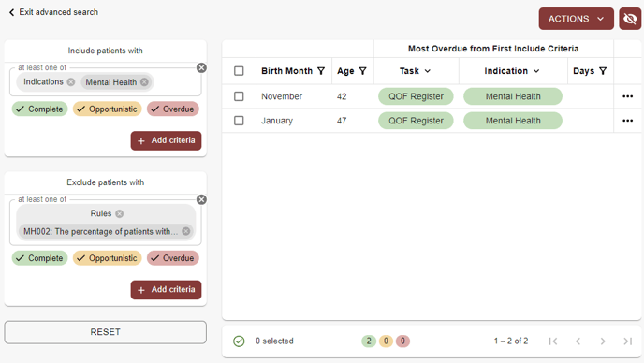Open more options for November patient row
This screenshot has height=363, width=644.
coord(627,96)
